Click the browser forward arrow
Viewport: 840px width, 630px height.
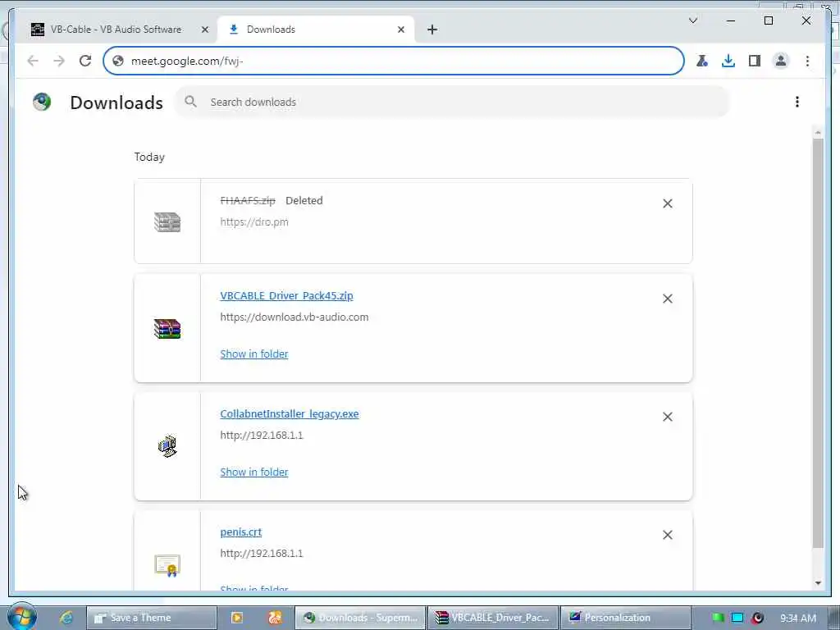59,61
